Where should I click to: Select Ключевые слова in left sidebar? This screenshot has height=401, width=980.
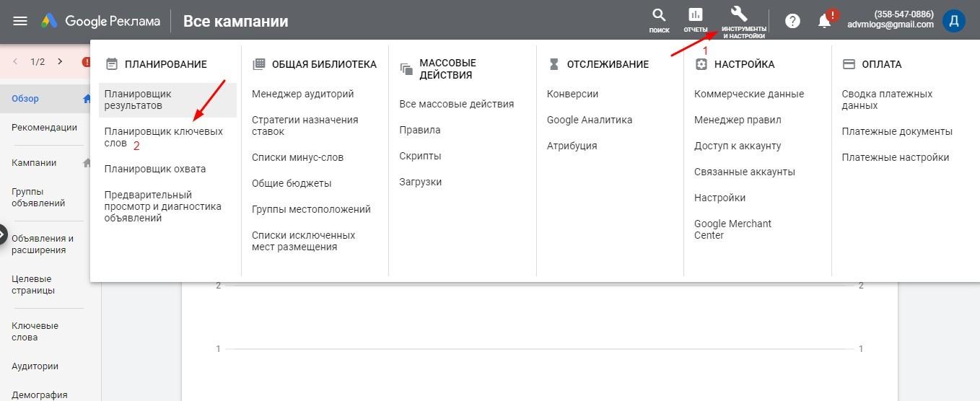pyautogui.click(x=35, y=331)
